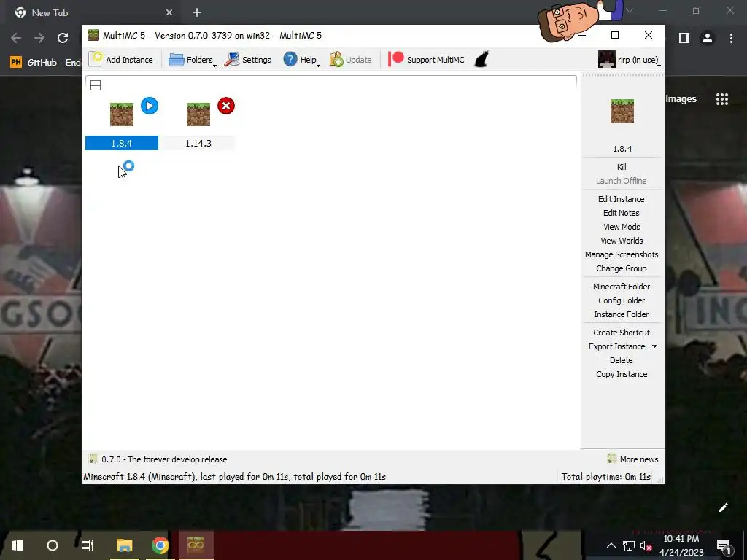Viewport: 747px width, 560px height.
Task: Open Edit Notes
Action: pyautogui.click(x=622, y=213)
